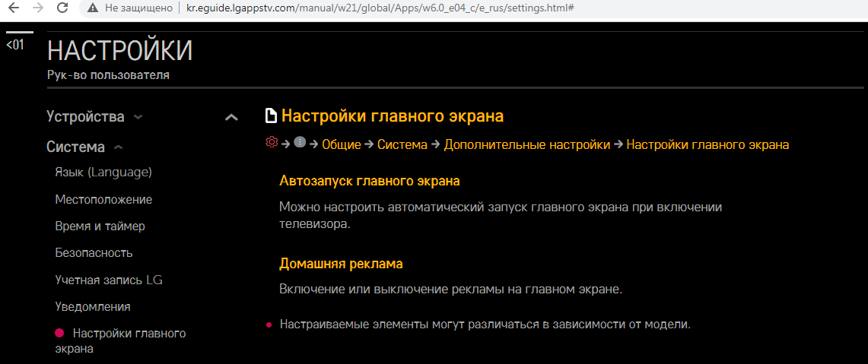Click Включение или выключение рекламы text
The image size is (868, 364).
coord(451,290)
